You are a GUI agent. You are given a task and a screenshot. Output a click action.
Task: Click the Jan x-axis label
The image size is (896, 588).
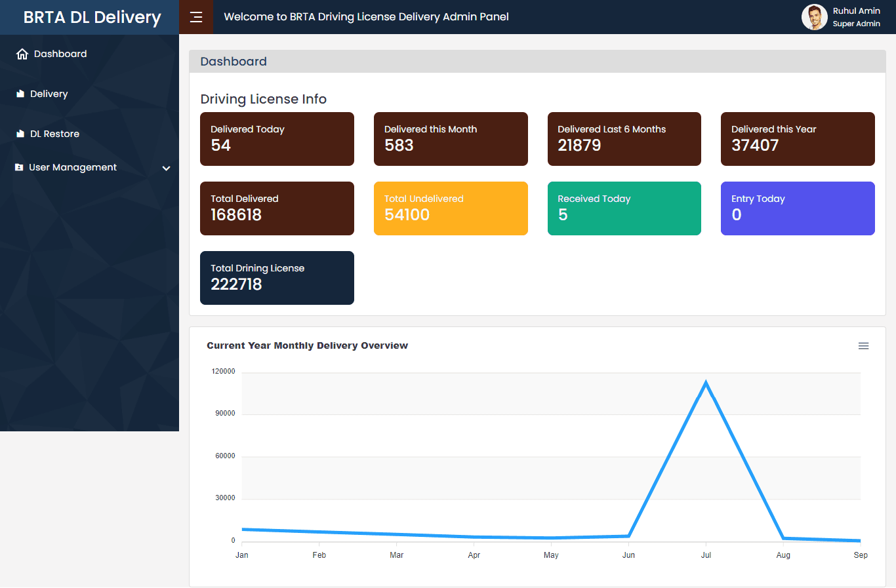coord(242,555)
